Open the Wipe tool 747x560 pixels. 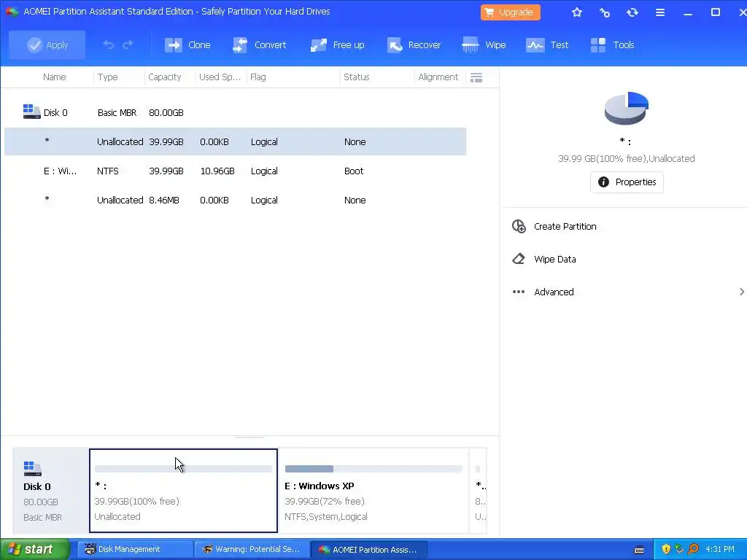484,44
